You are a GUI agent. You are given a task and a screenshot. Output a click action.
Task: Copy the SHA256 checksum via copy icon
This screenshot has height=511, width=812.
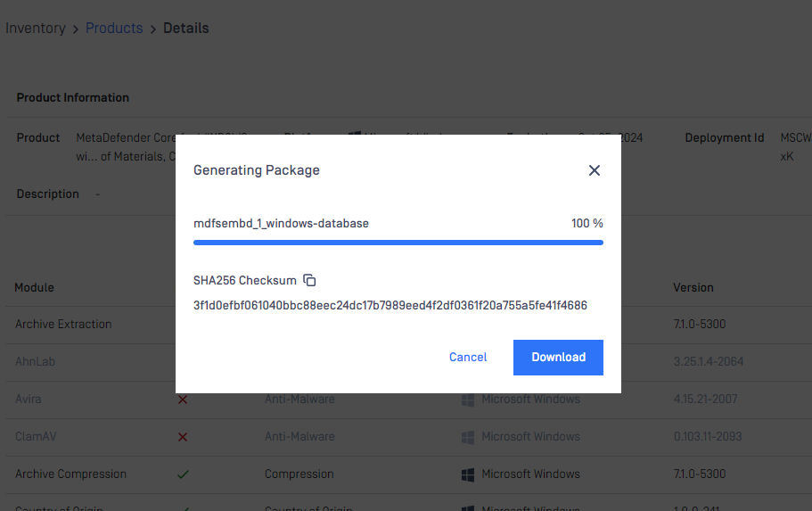click(309, 280)
